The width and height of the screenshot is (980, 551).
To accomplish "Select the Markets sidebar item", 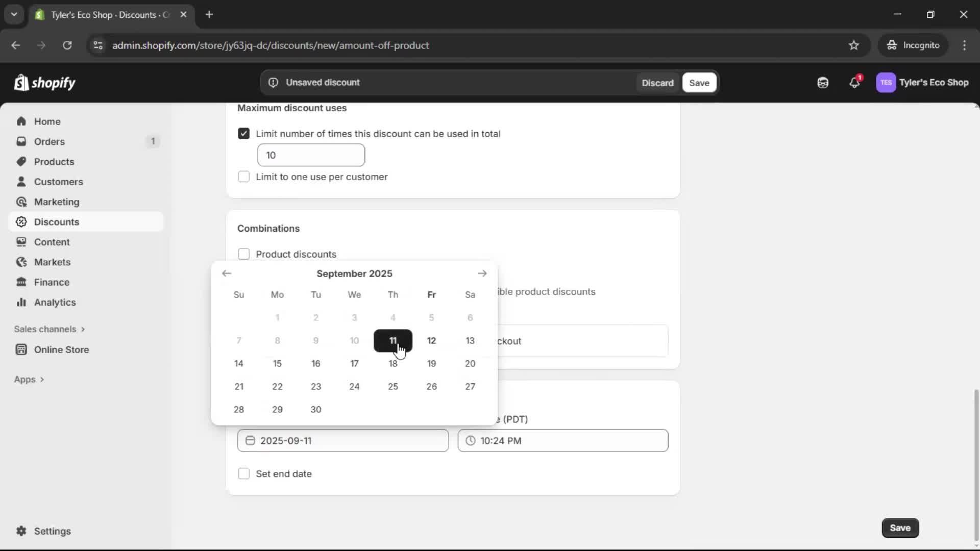I will [51, 262].
